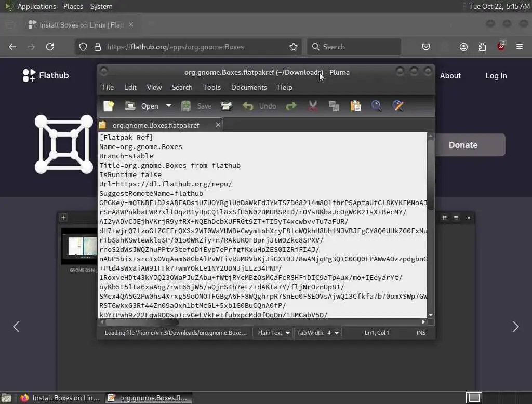The height and width of the screenshot is (404, 532).
Task: Click the Firefox forward button
Action: [31, 47]
